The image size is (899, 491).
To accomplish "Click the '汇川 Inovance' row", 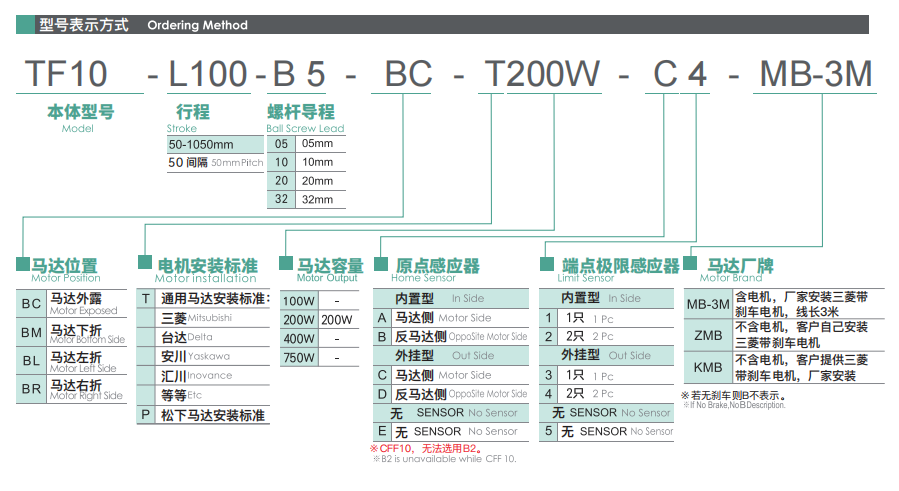I will tap(204, 376).
